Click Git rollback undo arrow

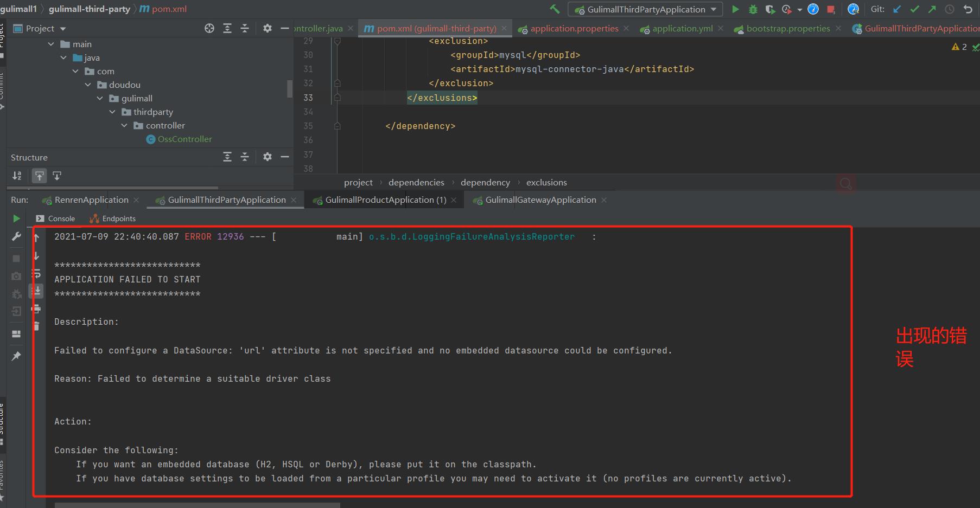[x=968, y=9]
